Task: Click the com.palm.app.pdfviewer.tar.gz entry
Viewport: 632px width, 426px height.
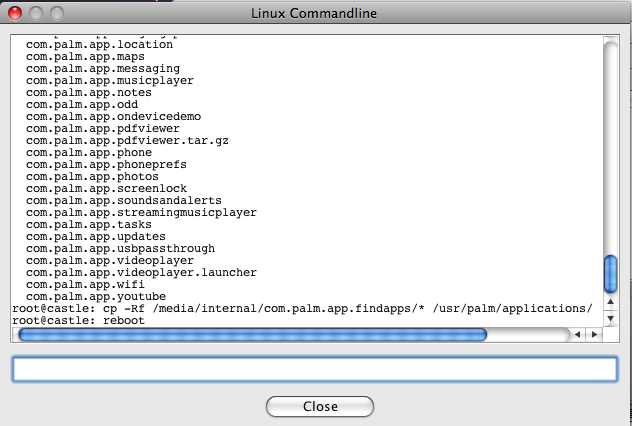Action: (127, 141)
